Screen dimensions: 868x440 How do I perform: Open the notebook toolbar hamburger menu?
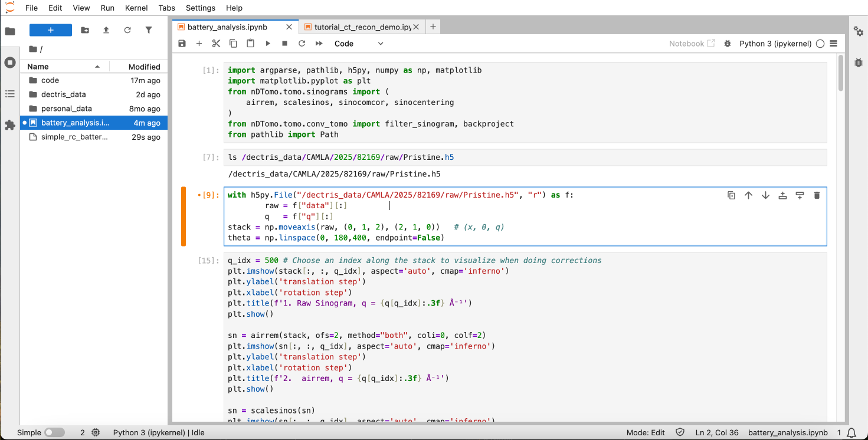[x=834, y=44]
